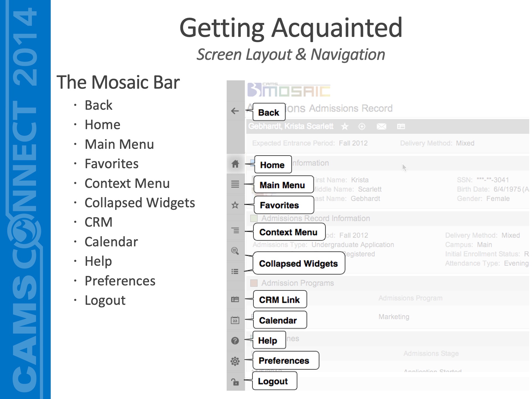Click the Logout padlock icon
532x399 pixels.
point(235,382)
